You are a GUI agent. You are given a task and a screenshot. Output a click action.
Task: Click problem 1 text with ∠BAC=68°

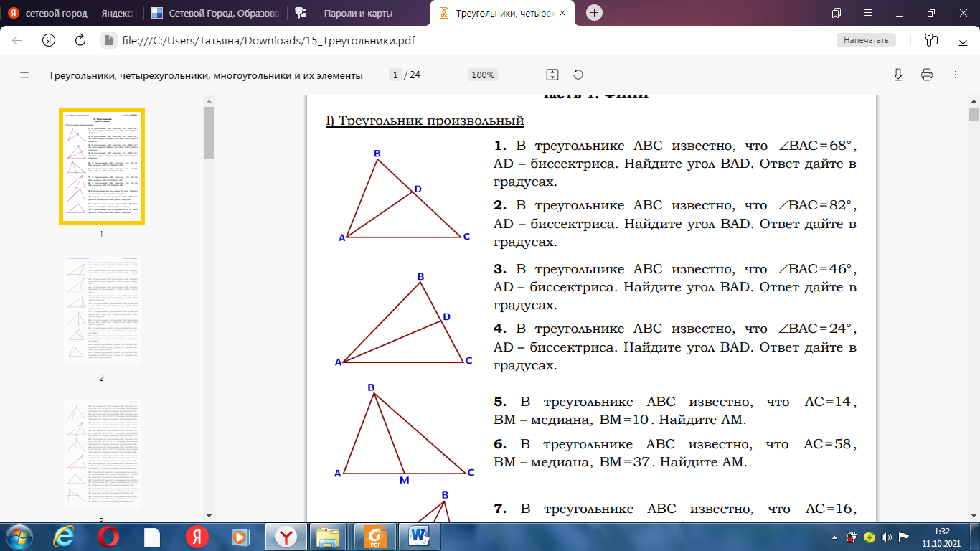coord(675,164)
